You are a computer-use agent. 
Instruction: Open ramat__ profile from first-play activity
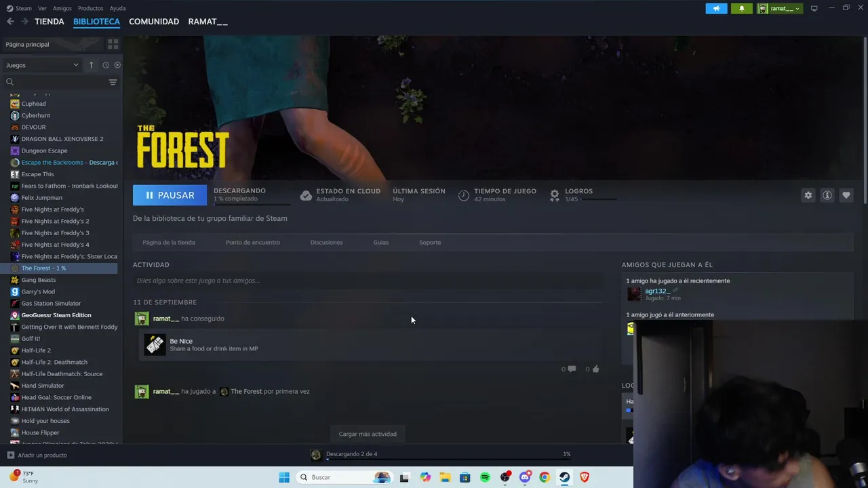tap(166, 391)
